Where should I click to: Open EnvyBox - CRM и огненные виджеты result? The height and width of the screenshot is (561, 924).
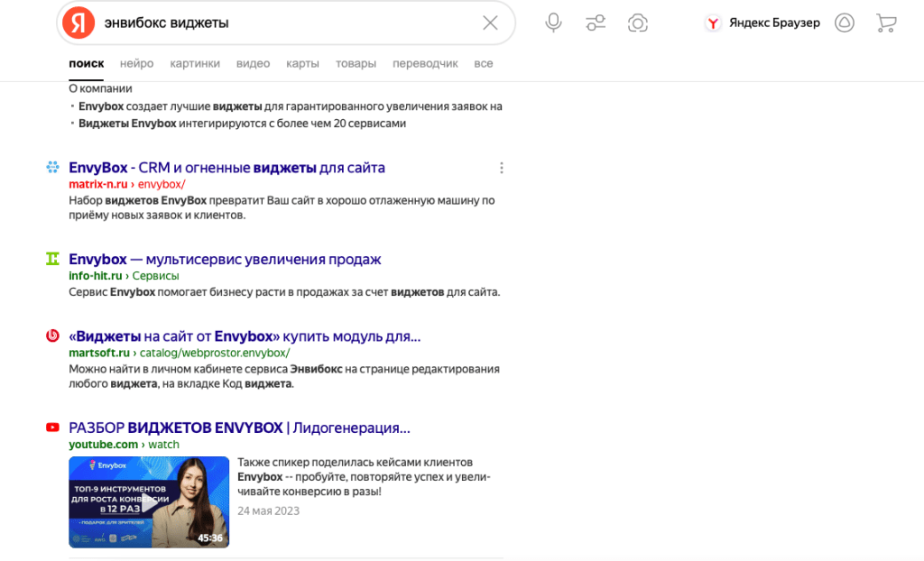(226, 168)
